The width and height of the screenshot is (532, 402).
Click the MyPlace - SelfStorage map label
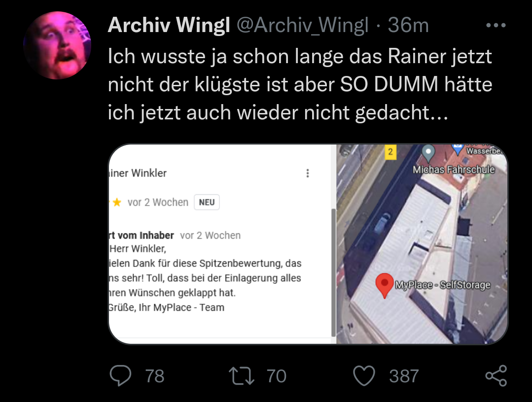click(442, 285)
